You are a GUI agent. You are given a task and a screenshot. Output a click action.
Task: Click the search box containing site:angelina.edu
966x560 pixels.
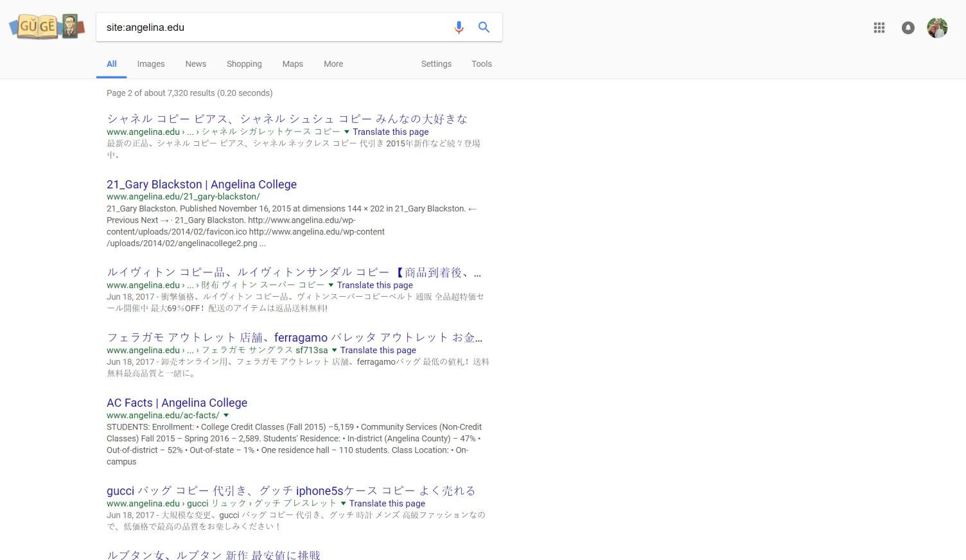tap(273, 27)
